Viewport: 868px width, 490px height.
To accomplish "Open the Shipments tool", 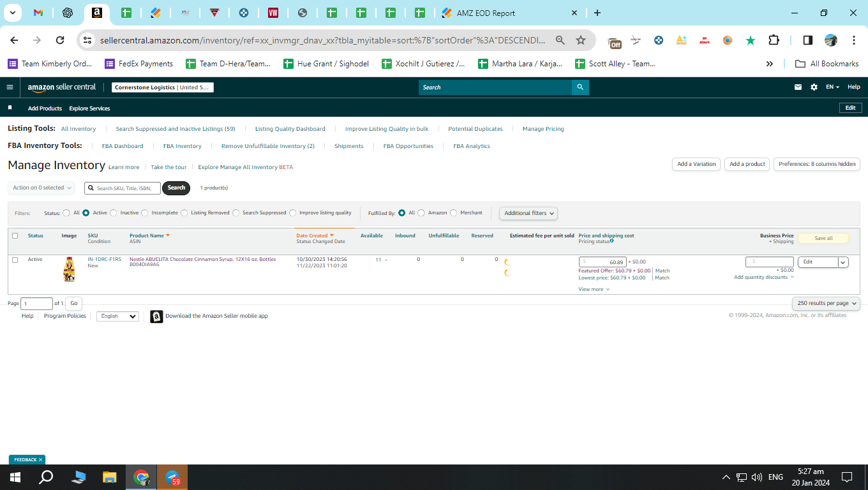I will pyautogui.click(x=349, y=146).
